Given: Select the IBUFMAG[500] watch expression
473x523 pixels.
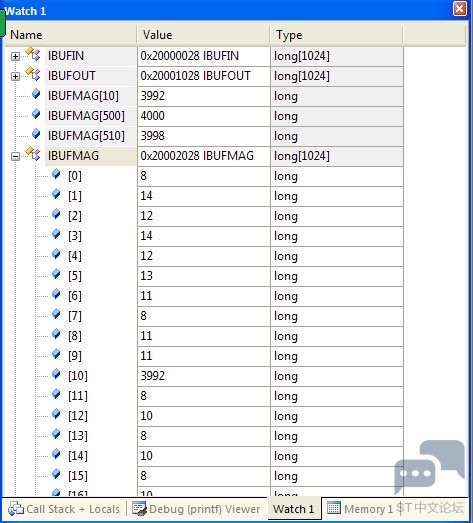Looking at the screenshot, I should (86, 116).
